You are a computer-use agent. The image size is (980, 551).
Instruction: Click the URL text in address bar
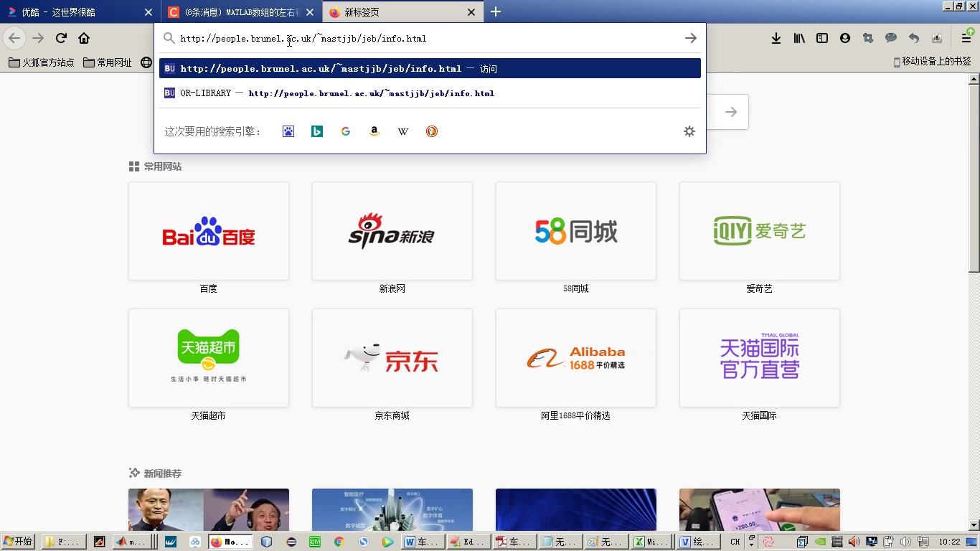pos(303,39)
